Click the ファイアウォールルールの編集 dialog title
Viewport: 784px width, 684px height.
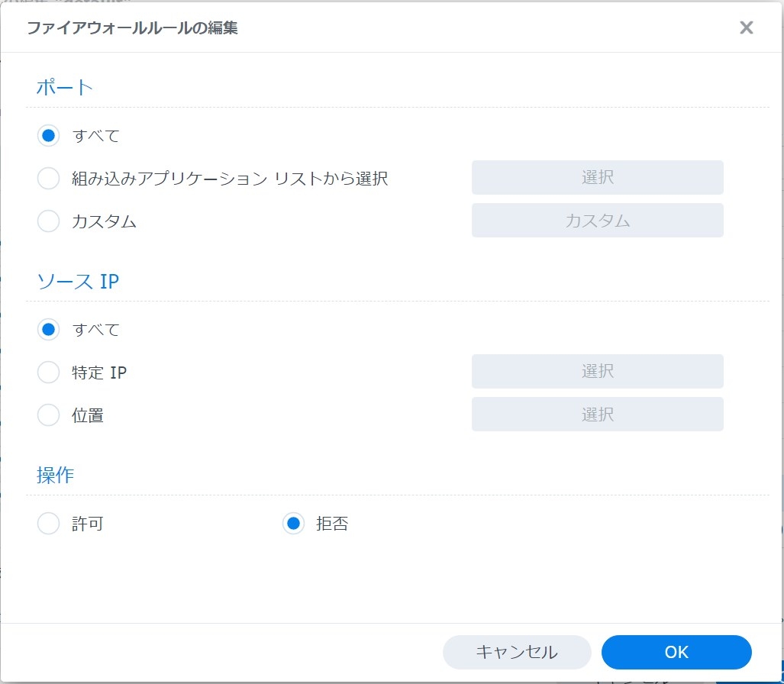(x=132, y=28)
